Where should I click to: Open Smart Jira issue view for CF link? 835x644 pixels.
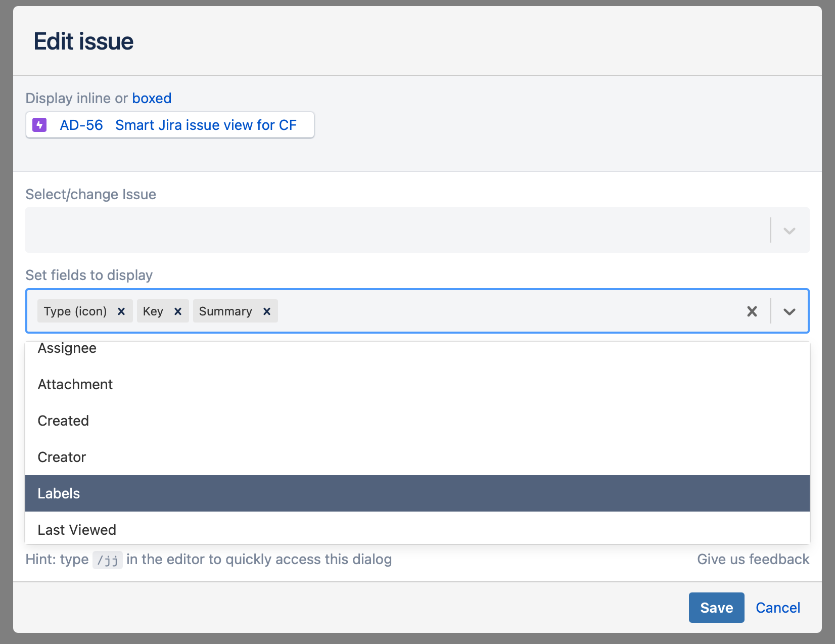point(206,125)
